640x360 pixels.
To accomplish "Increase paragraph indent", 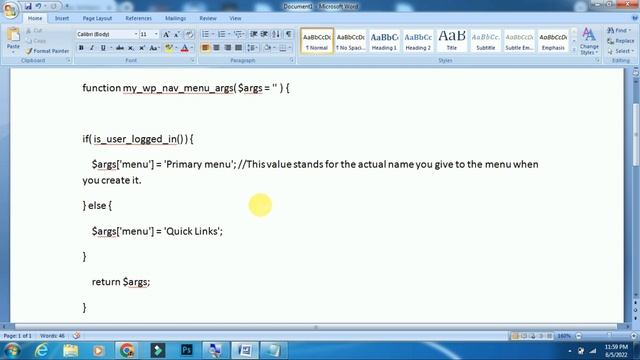I will 264,34.
